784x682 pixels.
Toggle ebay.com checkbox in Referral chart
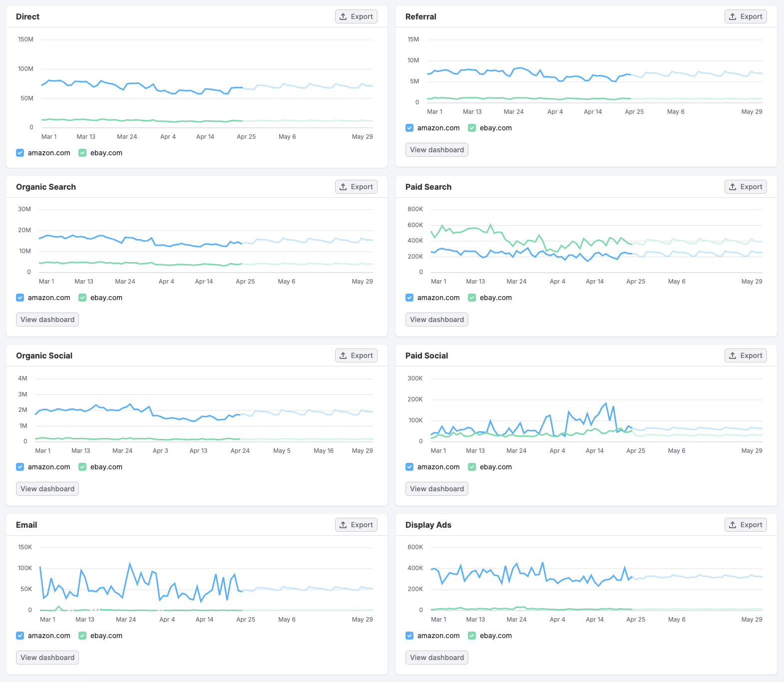pyautogui.click(x=472, y=128)
